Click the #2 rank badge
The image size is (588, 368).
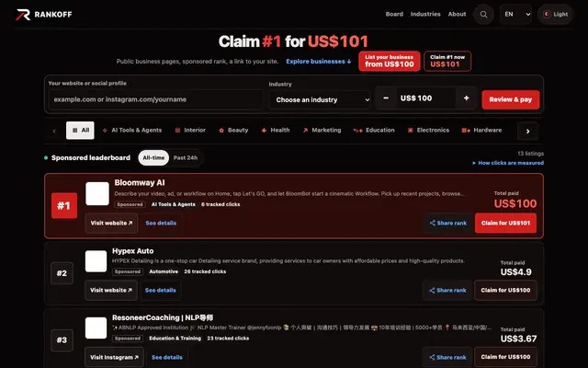coord(62,273)
